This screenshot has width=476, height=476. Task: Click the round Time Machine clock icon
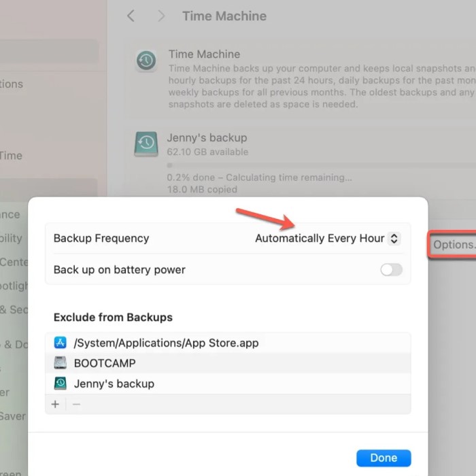click(146, 60)
